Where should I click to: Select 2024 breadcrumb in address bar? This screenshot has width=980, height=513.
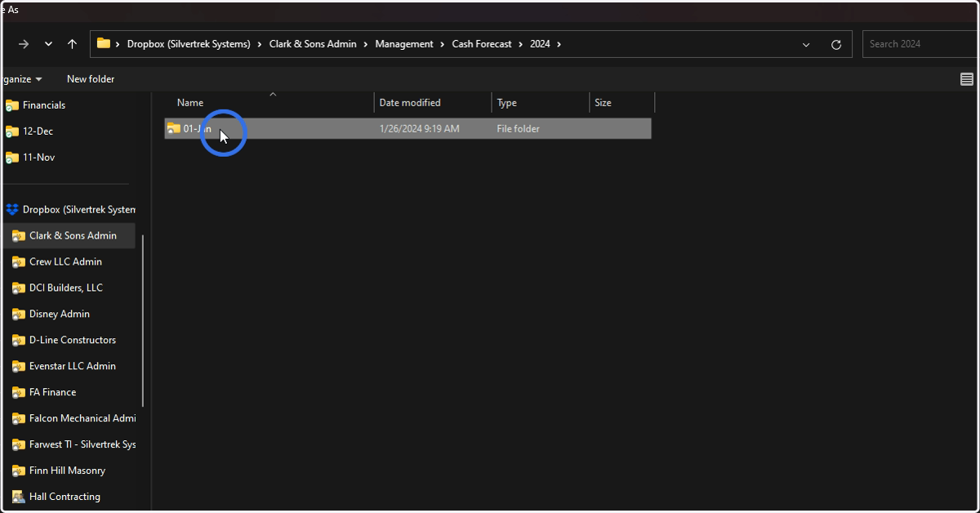coord(540,44)
